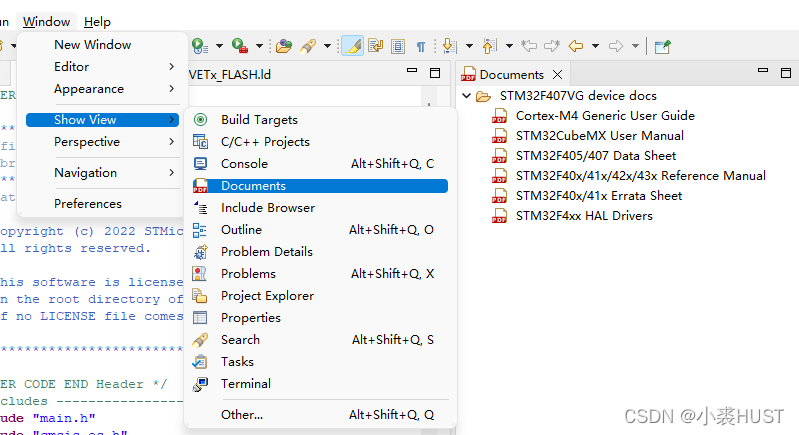The height and width of the screenshot is (435, 799).
Task: Maximize the Documents view panel
Action: [786, 73]
